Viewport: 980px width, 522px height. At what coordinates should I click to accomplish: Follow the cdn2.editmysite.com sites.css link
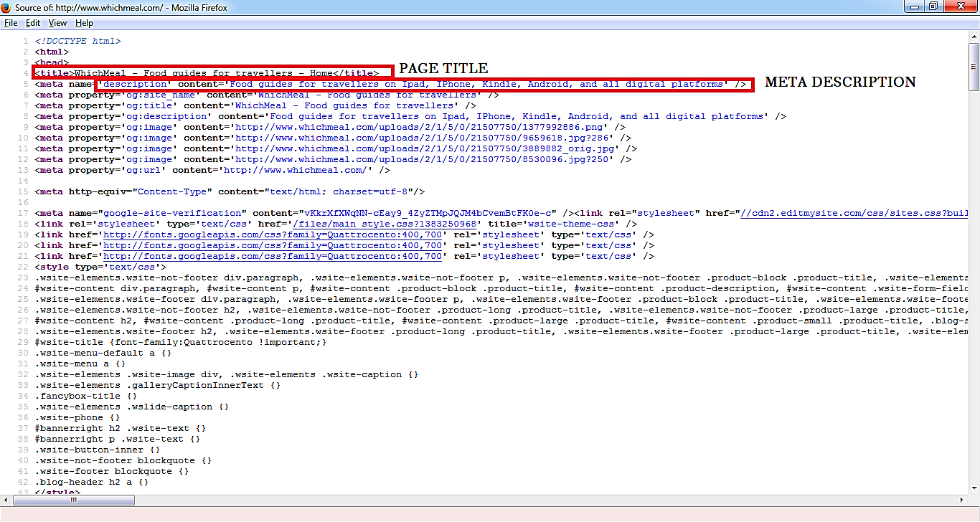pos(854,213)
